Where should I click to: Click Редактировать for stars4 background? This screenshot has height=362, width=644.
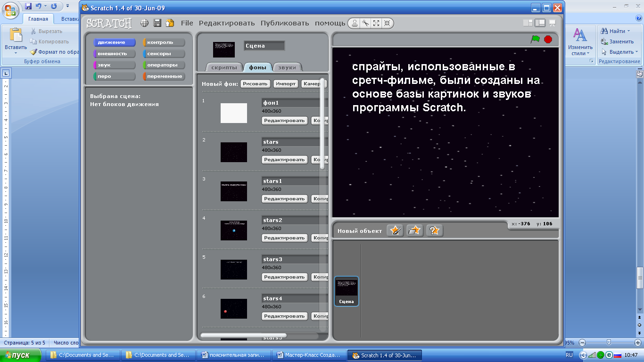(x=284, y=316)
